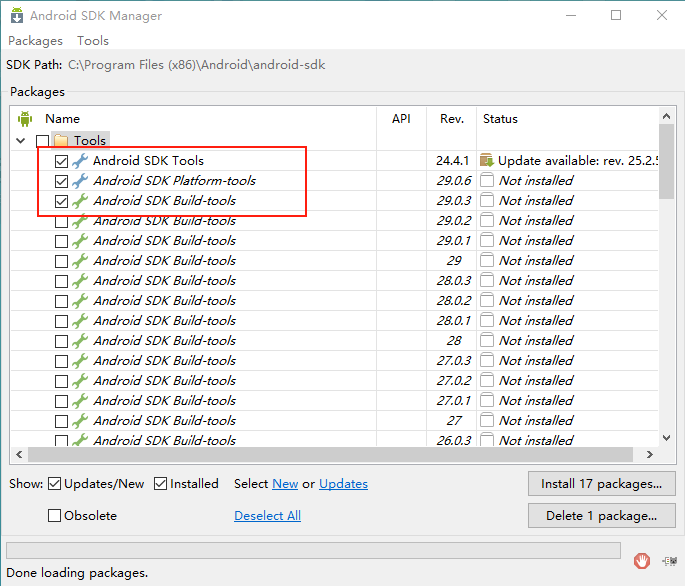Click the SDK Path value text
The width and height of the screenshot is (685, 586).
(x=197, y=65)
